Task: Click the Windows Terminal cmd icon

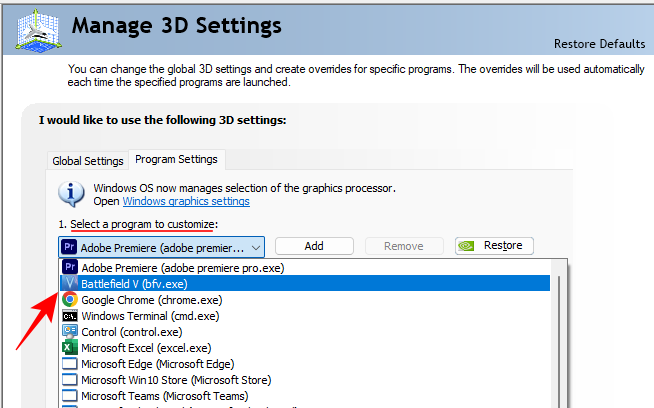Action: pos(70,315)
